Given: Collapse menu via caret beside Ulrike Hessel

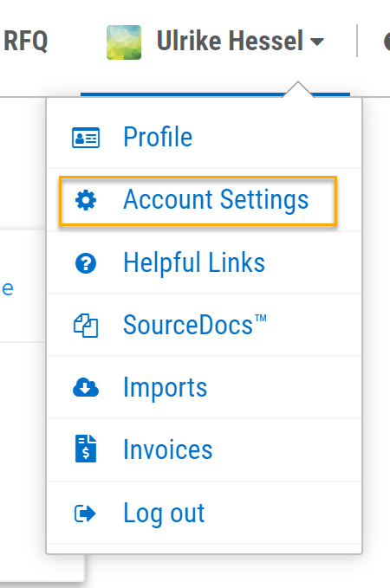Looking at the screenshot, I should coord(317,42).
